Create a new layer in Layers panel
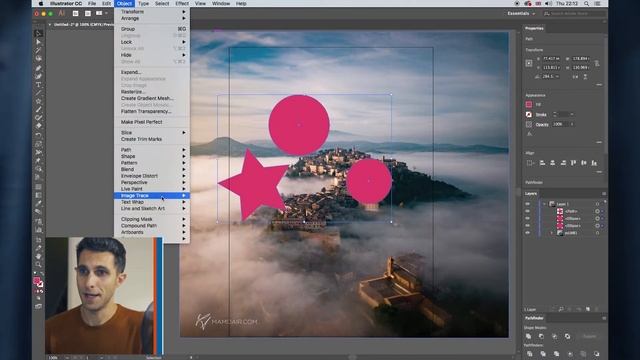Viewport: 640px width, 360px height. [588, 309]
